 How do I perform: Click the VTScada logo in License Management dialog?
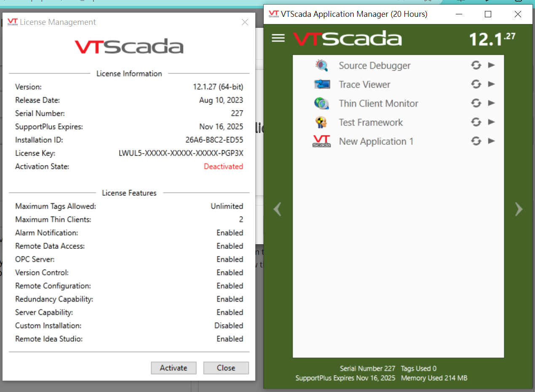[x=129, y=46]
